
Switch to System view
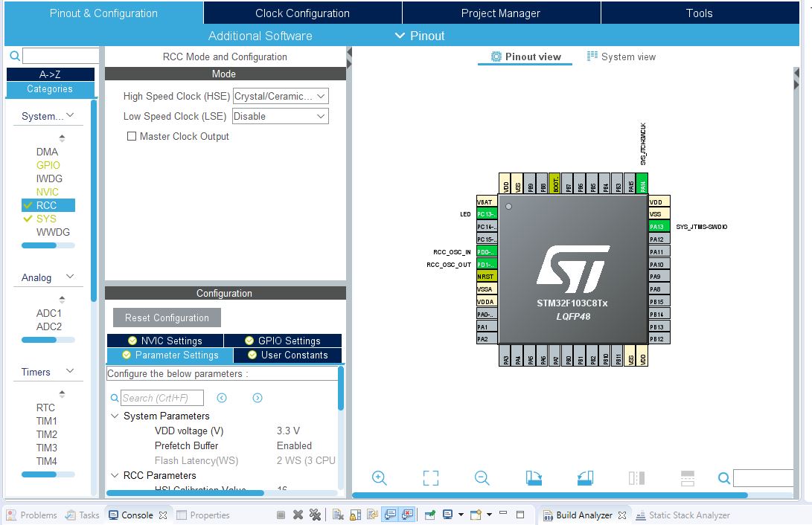(621, 57)
